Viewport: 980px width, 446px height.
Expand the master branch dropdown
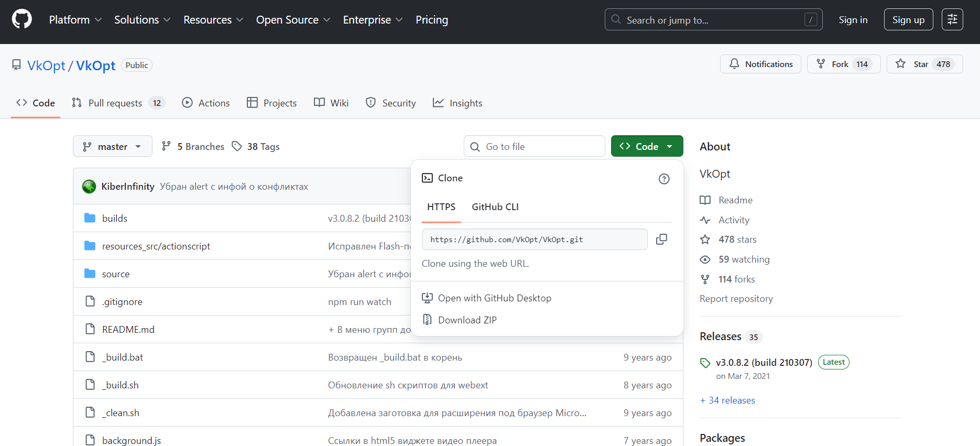(x=112, y=146)
